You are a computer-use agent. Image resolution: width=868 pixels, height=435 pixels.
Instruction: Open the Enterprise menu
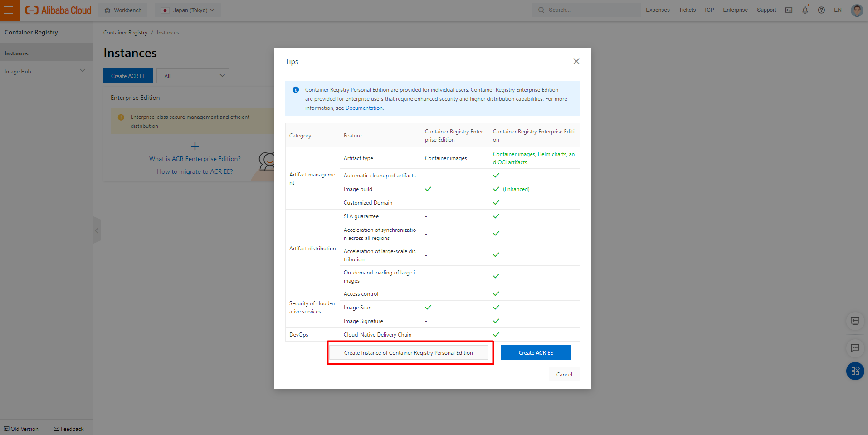[x=735, y=10]
